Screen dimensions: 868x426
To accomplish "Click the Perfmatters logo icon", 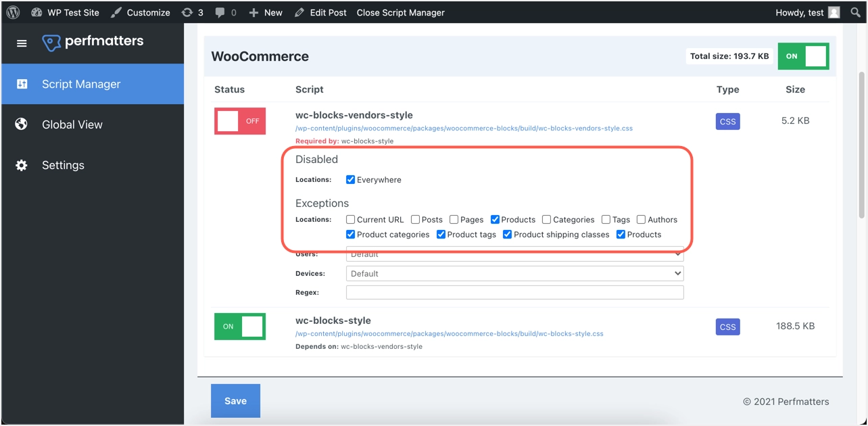I will pyautogui.click(x=51, y=43).
